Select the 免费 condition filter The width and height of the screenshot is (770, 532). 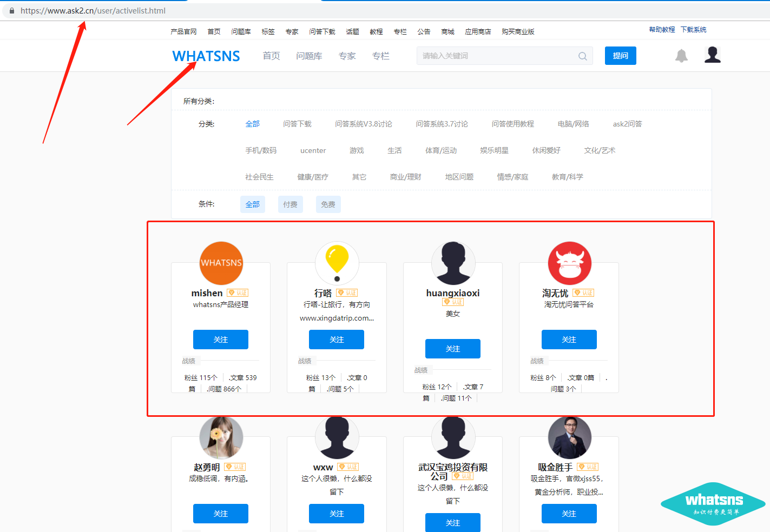328,204
